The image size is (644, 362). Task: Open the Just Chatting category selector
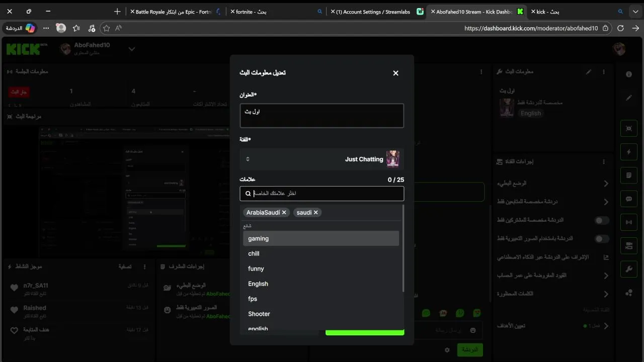pos(322,159)
